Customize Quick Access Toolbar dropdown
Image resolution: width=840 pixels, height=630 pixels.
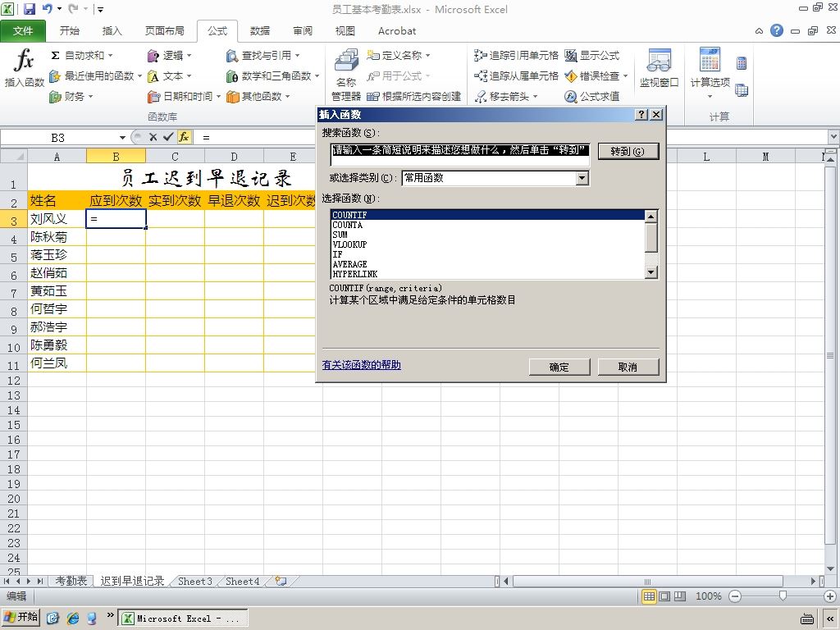click(x=99, y=9)
